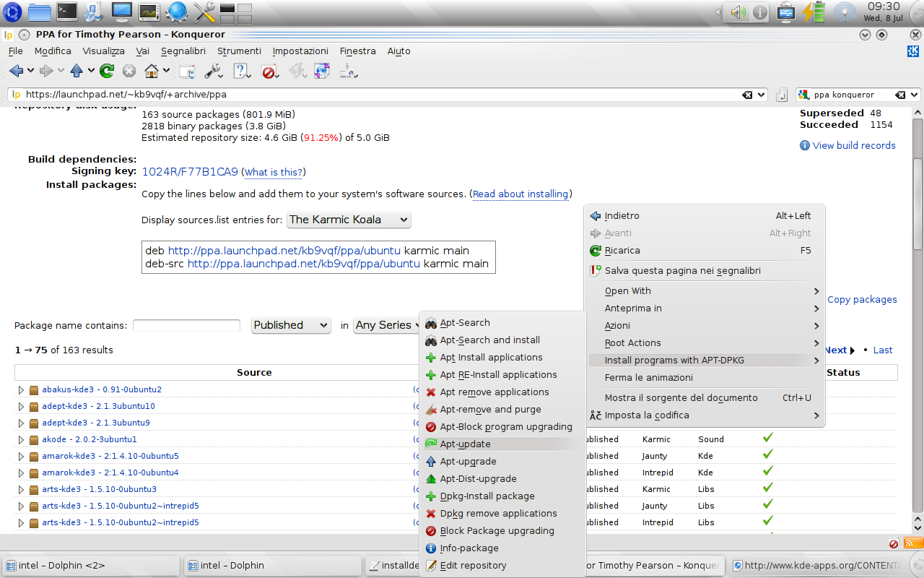
Task: Click the device notifier USB tray icon
Action: pyautogui.click(x=786, y=12)
